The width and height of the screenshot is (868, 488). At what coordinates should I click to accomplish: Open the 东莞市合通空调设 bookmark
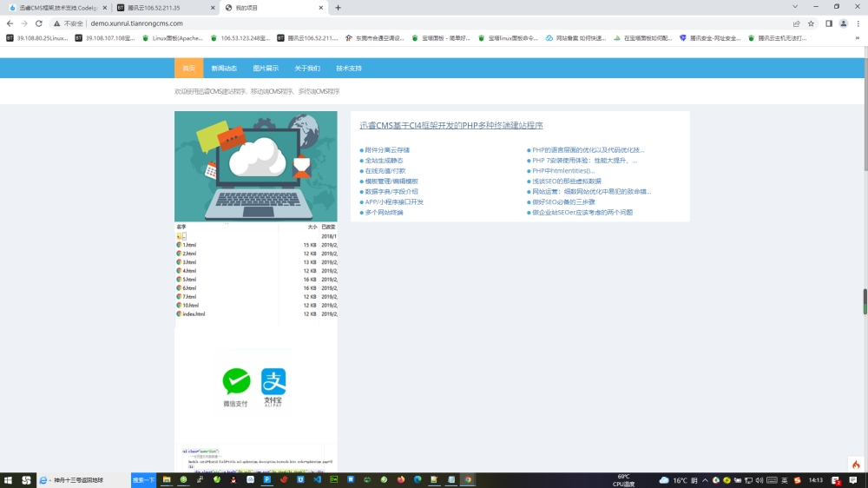pos(374,38)
